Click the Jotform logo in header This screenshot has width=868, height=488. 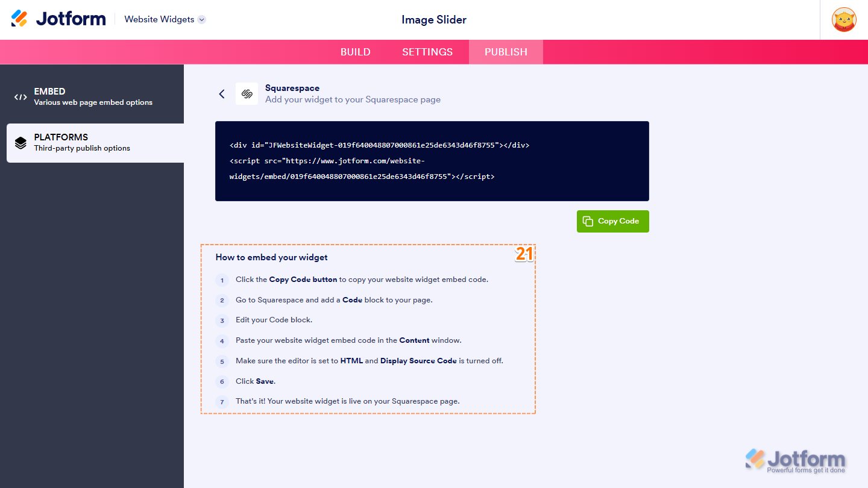[x=58, y=19]
